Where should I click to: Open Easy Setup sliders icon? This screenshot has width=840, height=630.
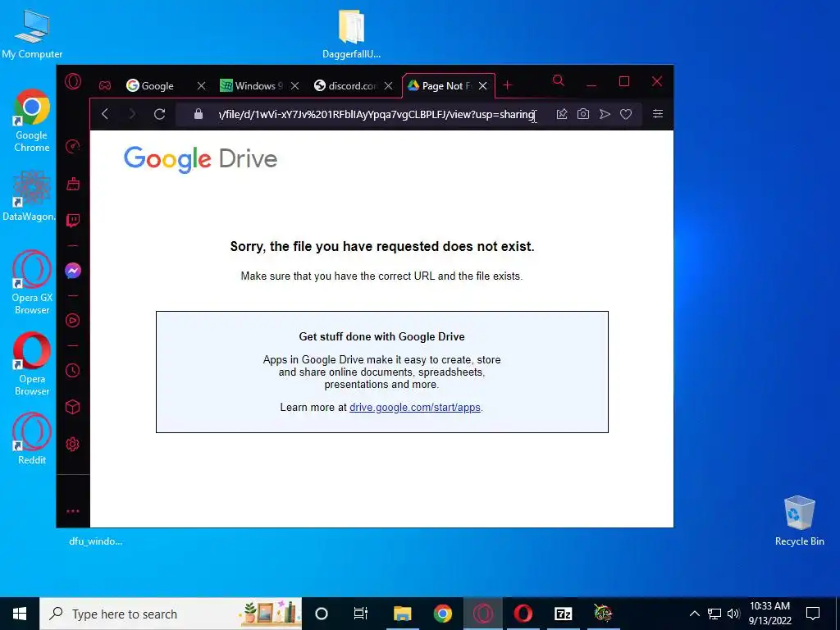click(x=658, y=113)
